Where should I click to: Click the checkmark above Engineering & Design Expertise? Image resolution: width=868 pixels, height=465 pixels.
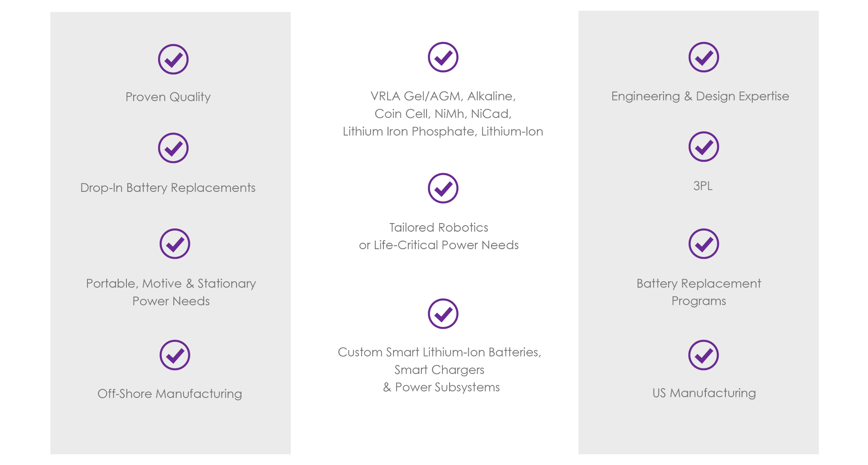(x=704, y=57)
